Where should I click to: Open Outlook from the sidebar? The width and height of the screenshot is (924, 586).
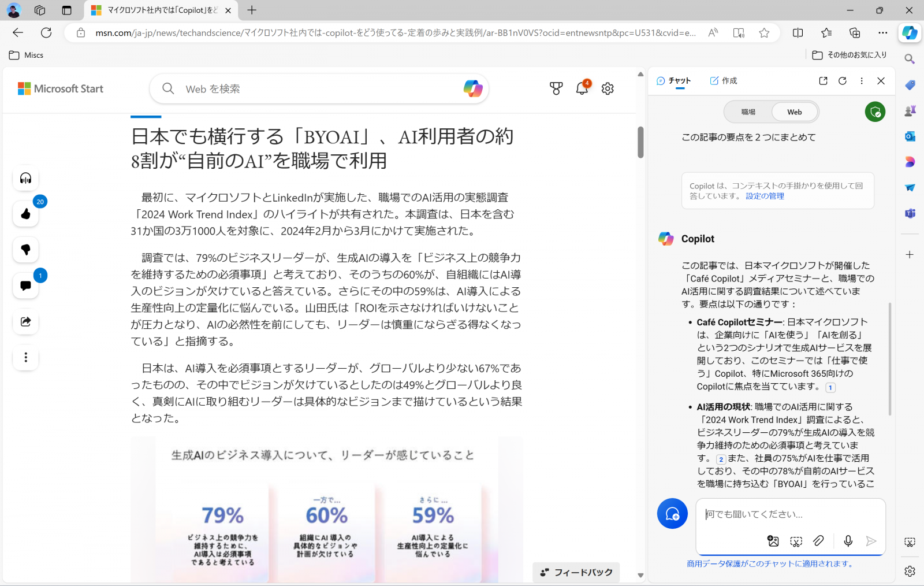pos(910,136)
